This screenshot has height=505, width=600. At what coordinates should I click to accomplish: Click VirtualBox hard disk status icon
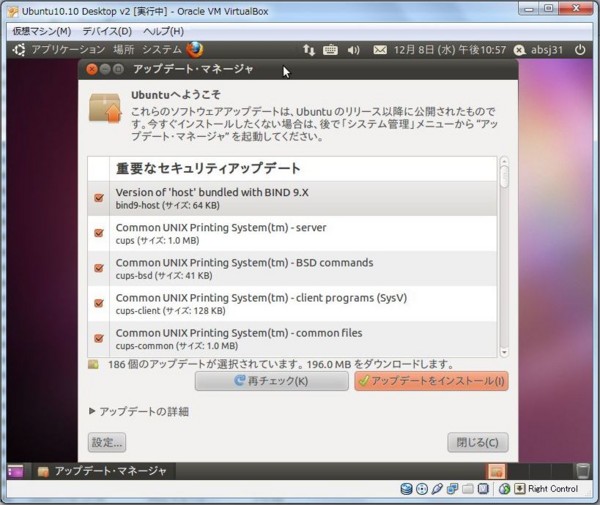pos(406,489)
